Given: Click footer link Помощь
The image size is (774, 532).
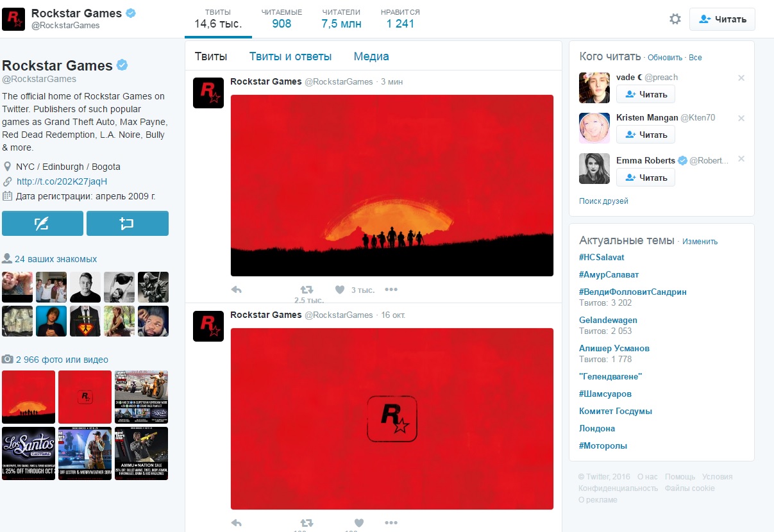Looking at the screenshot, I should pos(680,477).
